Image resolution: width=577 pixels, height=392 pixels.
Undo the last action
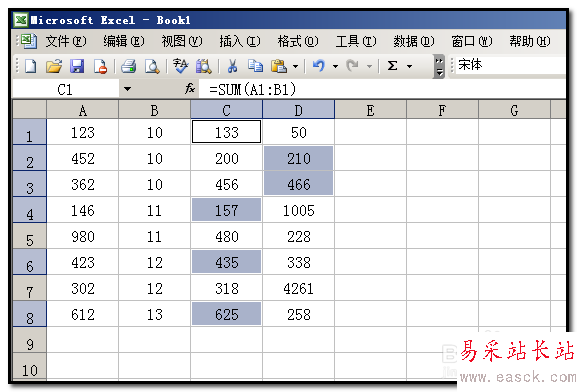(x=319, y=66)
